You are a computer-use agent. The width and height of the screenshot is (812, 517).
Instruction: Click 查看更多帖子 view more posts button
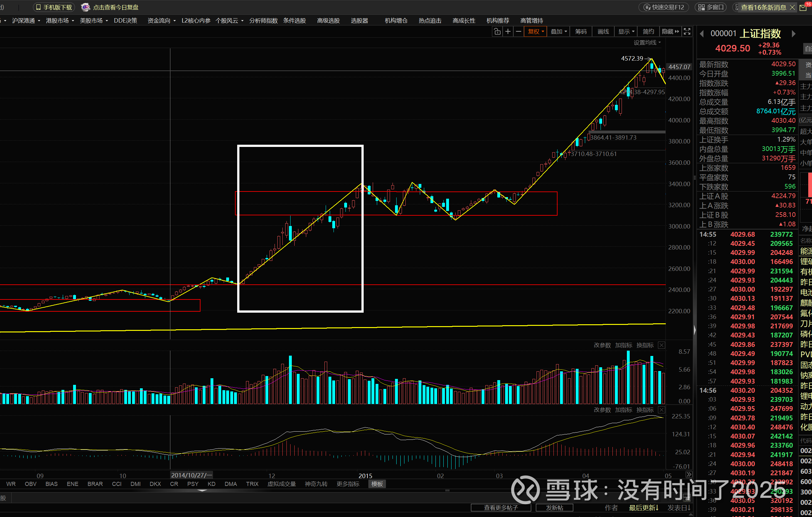click(500, 508)
